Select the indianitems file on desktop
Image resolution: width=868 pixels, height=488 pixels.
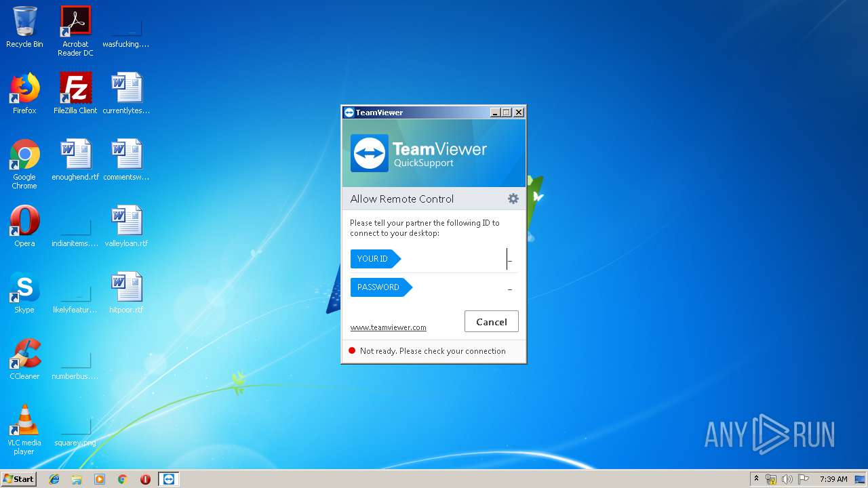point(75,230)
